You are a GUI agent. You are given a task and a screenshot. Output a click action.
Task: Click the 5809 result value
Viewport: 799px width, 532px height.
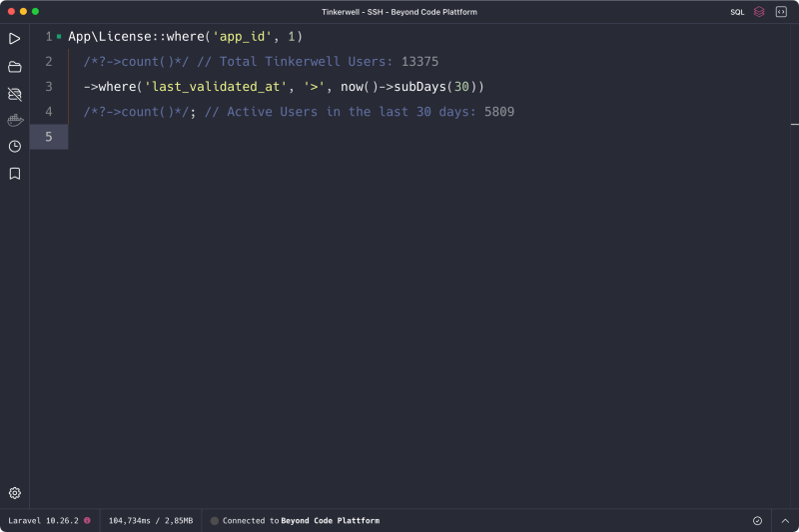pyautogui.click(x=499, y=112)
